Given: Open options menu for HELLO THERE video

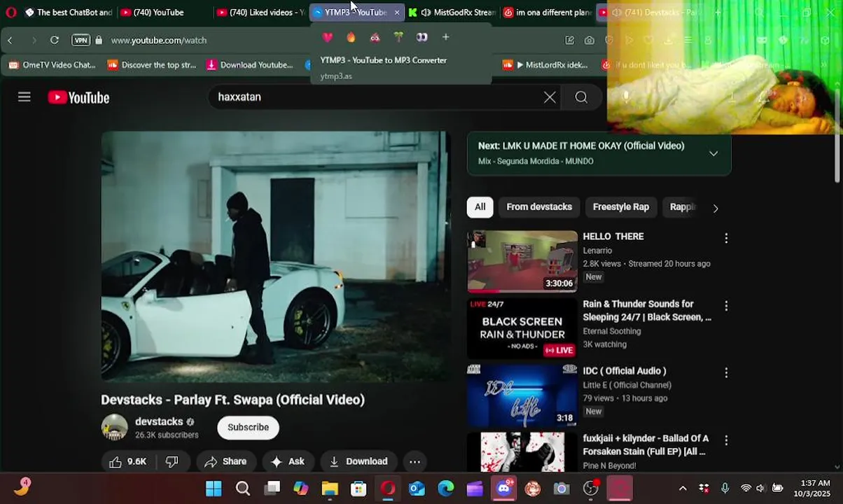Looking at the screenshot, I should pos(726,238).
